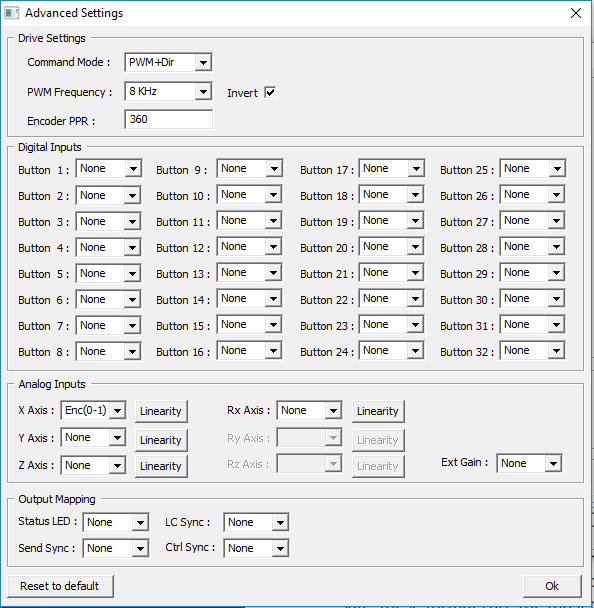594x608 pixels.
Task: Select the Button 32 combo box
Action: point(532,351)
